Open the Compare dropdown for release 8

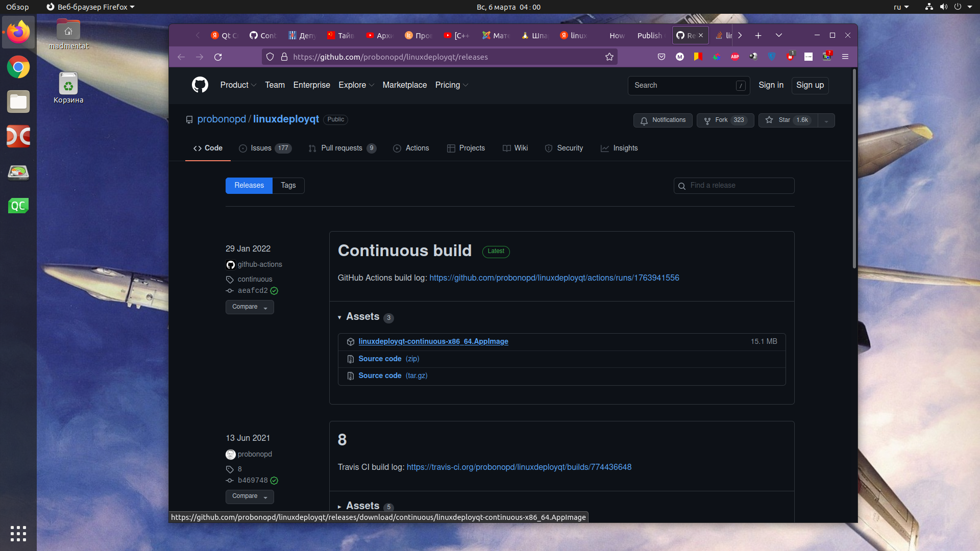coord(250,496)
